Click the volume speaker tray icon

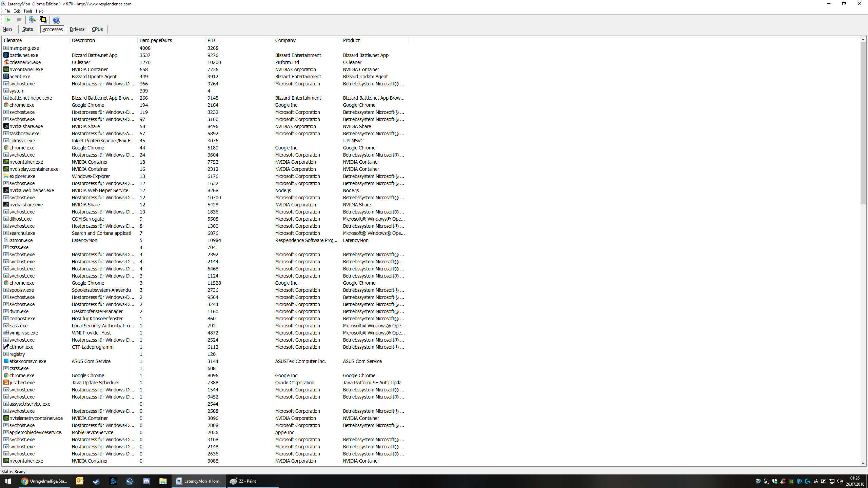[840, 481]
